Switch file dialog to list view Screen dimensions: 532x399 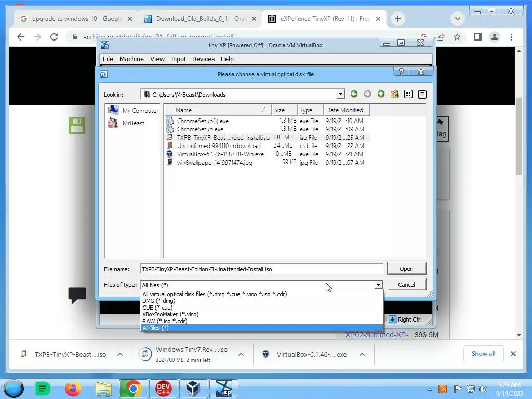pyautogui.click(x=408, y=94)
